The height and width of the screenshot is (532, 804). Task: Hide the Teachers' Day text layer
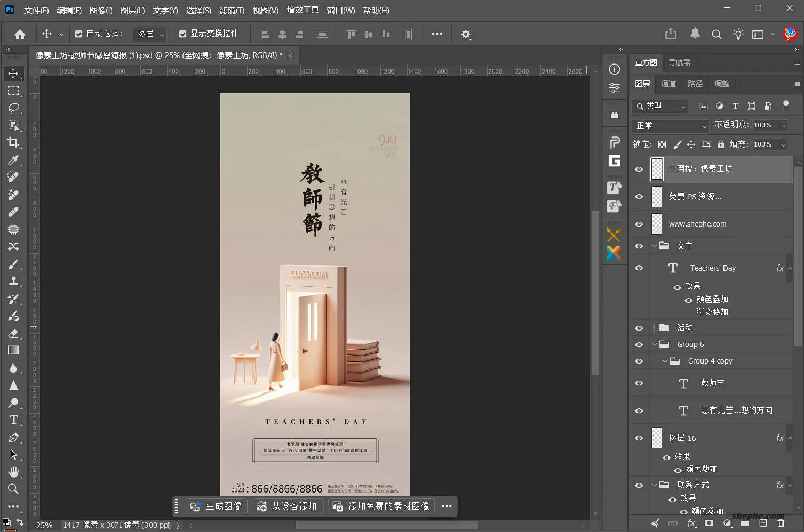point(639,268)
